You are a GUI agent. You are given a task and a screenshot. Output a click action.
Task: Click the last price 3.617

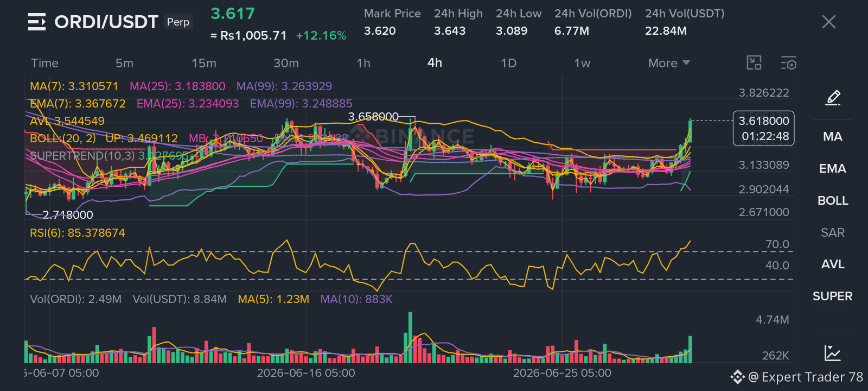pos(233,14)
